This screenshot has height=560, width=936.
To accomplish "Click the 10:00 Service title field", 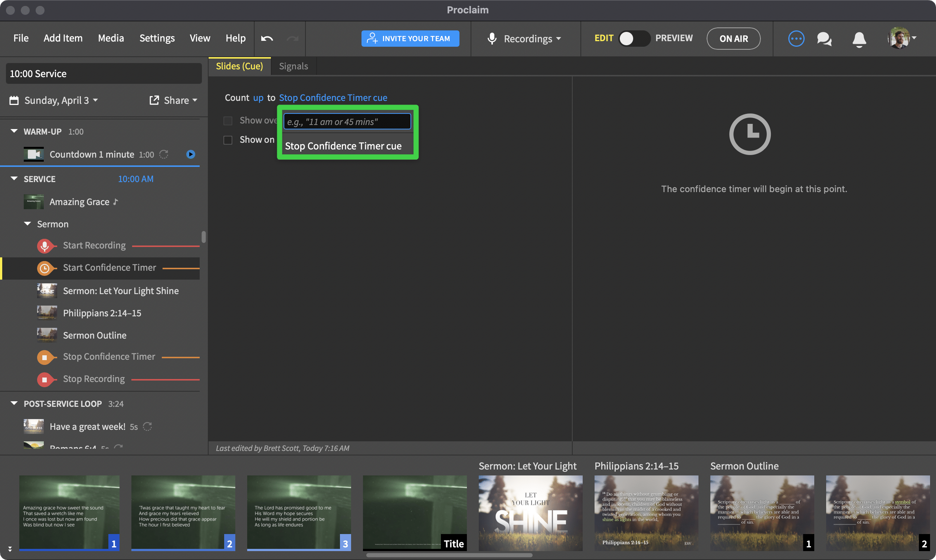I will pos(104,73).
